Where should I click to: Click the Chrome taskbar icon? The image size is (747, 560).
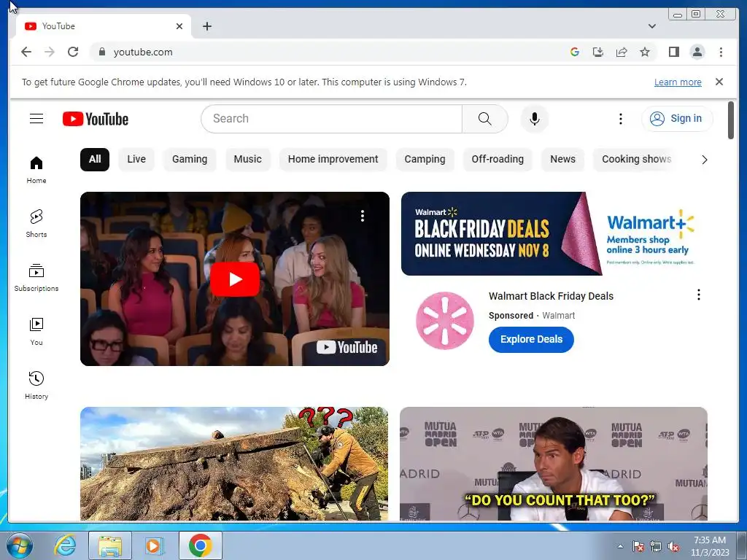(201, 545)
